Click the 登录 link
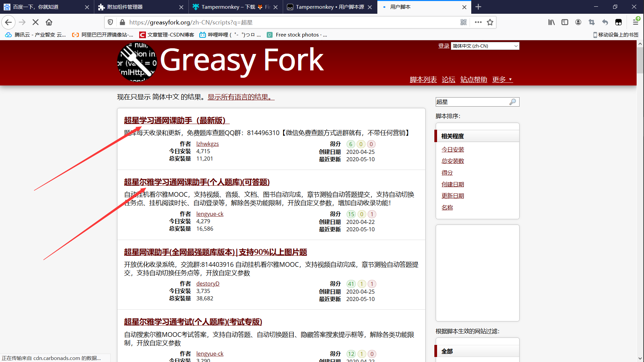This screenshot has height=362, width=644. 443,46
